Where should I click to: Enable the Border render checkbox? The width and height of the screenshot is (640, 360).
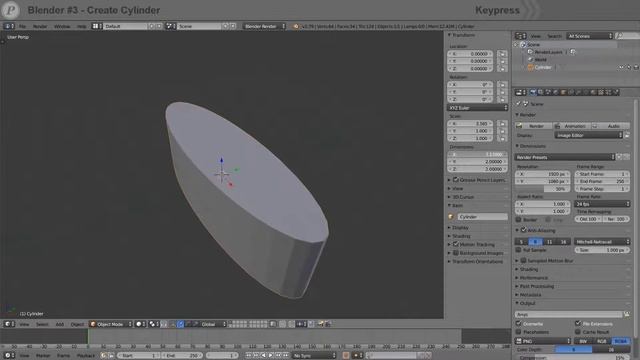(518, 220)
